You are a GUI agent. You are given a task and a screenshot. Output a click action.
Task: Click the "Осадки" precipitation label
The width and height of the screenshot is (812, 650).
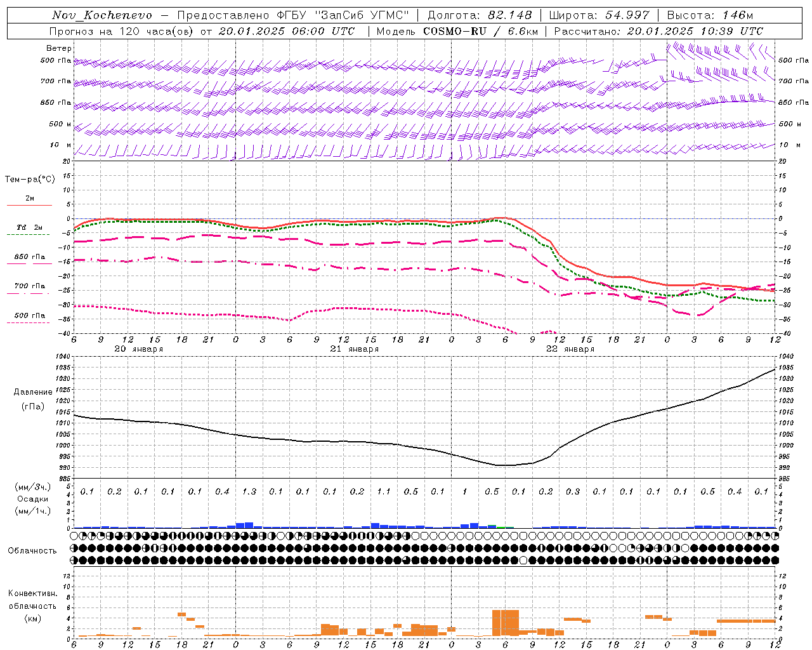33,499
